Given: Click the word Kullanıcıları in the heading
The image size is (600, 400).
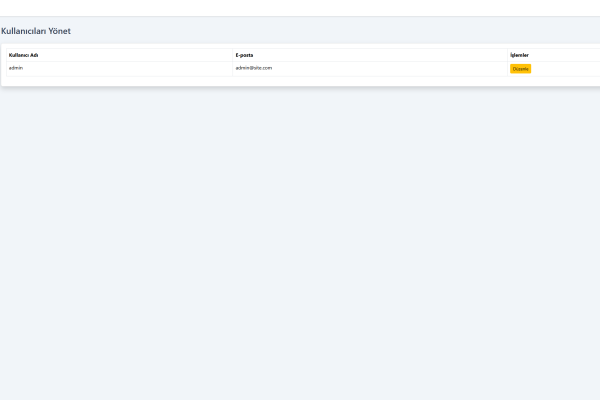Looking at the screenshot, I should pos(23,31).
